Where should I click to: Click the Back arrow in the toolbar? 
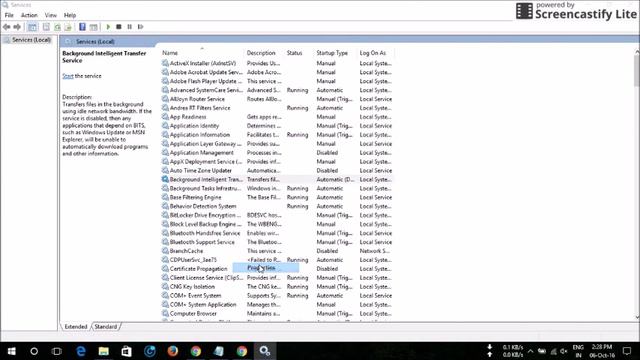pos(7,27)
